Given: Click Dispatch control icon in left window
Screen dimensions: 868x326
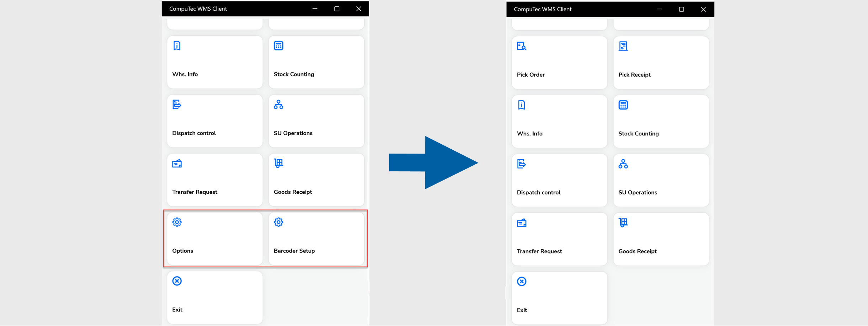Looking at the screenshot, I should click(177, 105).
